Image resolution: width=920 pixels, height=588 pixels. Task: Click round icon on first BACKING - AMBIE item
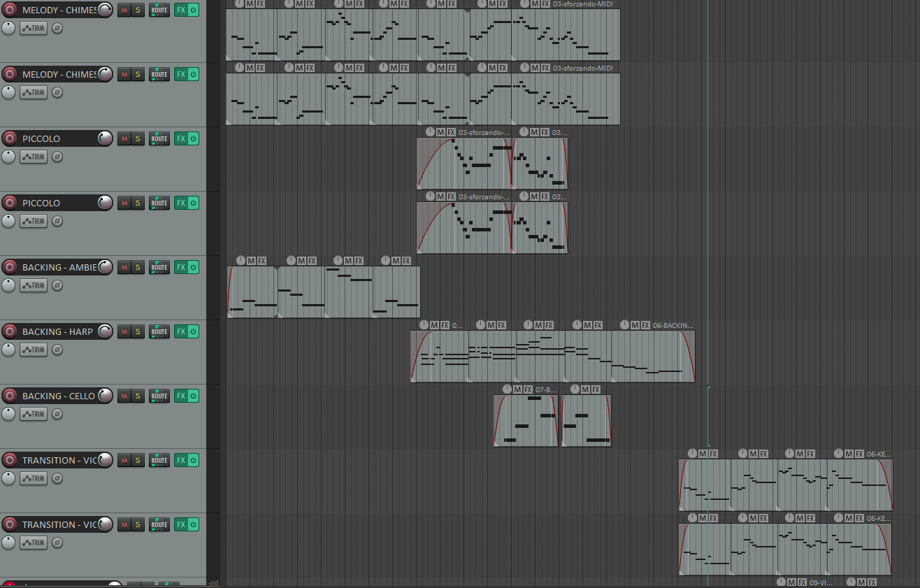point(241,260)
